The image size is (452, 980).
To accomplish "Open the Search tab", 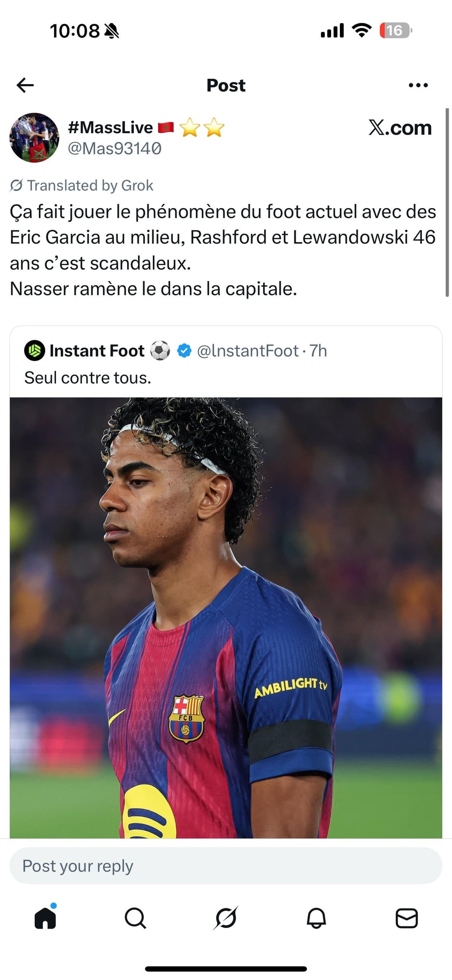I will click(x=135, y=918).
